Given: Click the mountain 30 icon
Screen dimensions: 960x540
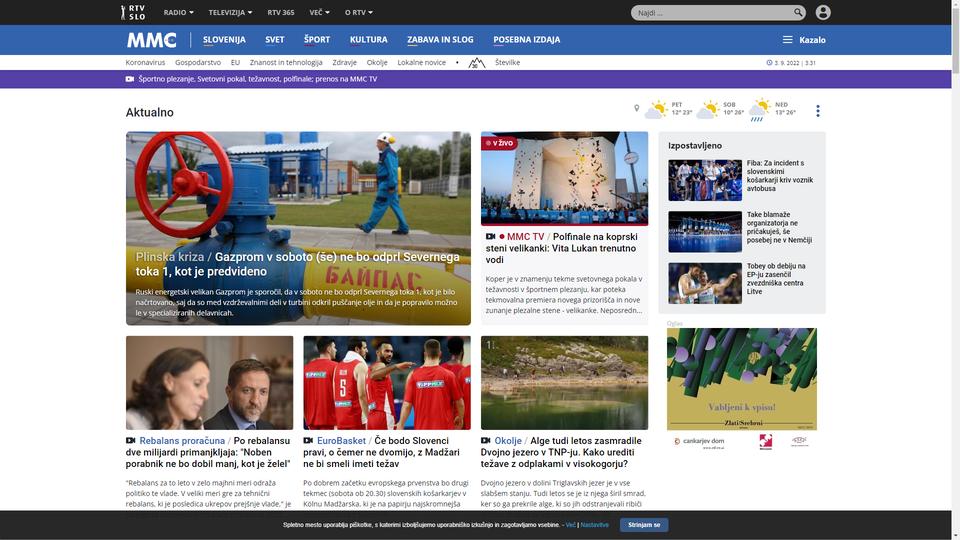Looking at the screenshot, I should coord(476,62).
